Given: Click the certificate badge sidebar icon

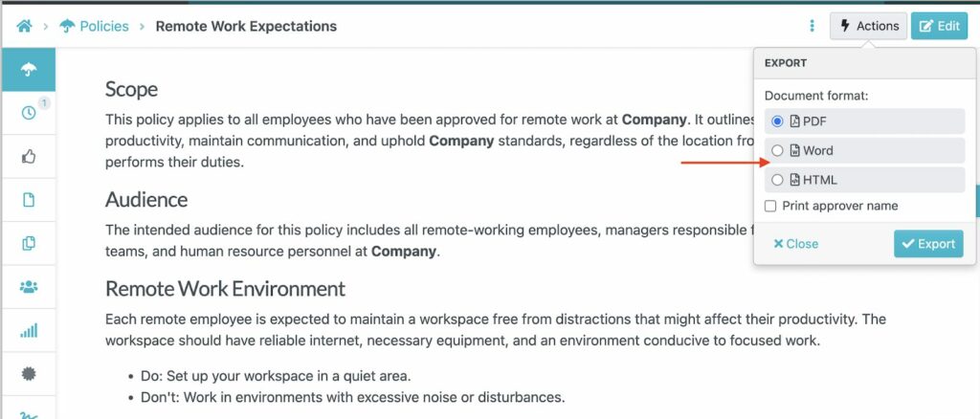Looking at the screenshot, I should [x=29, y=374].
